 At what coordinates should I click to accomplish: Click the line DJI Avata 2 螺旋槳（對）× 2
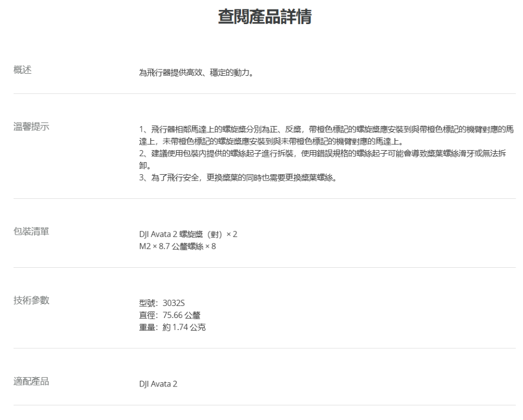click(x=188, y=234)
